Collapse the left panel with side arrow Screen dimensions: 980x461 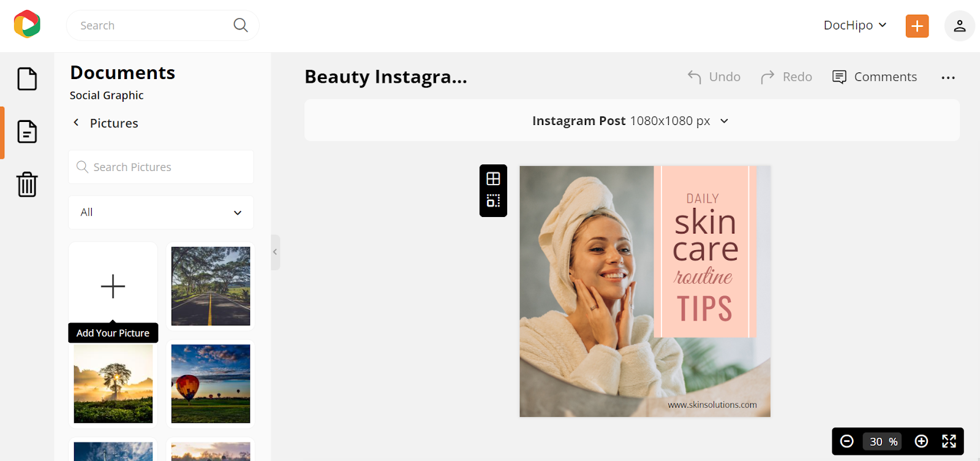pyautogui.click(x=275, y=252)
